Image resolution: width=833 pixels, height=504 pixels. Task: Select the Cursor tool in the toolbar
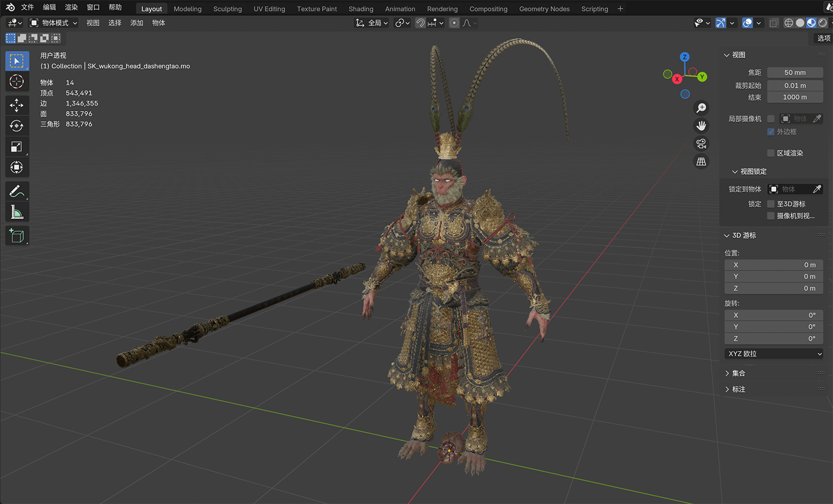[x=17, y=81]
